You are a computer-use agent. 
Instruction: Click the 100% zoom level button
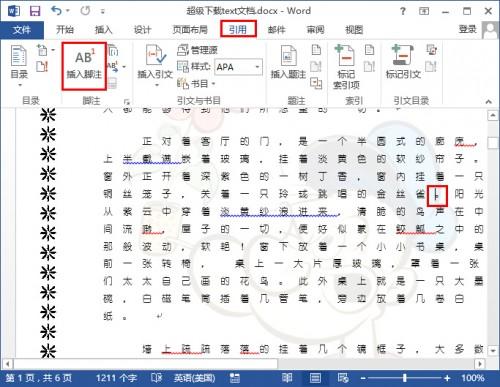[473, 378]
